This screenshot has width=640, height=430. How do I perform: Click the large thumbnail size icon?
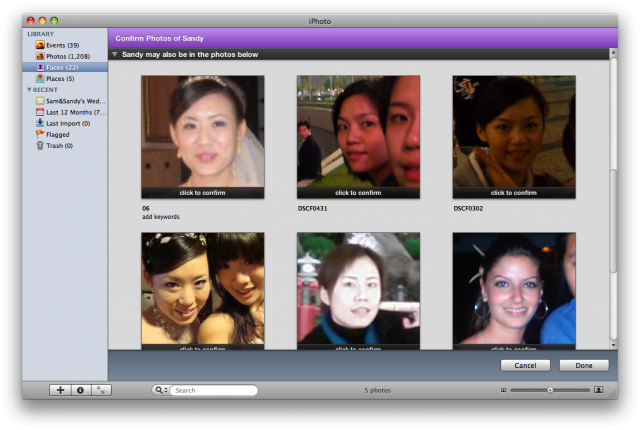click(598, 390)
